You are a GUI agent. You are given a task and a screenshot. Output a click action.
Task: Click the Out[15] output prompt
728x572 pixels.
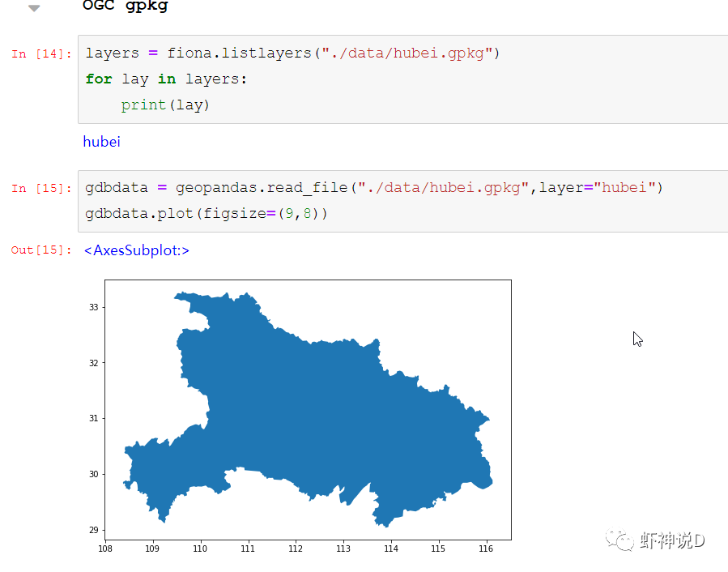point(41,250)
